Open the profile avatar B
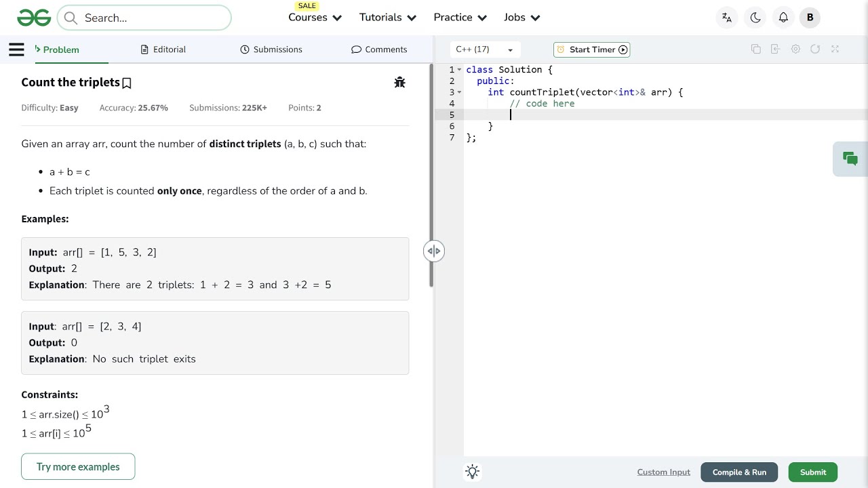 tap(810, 18)
